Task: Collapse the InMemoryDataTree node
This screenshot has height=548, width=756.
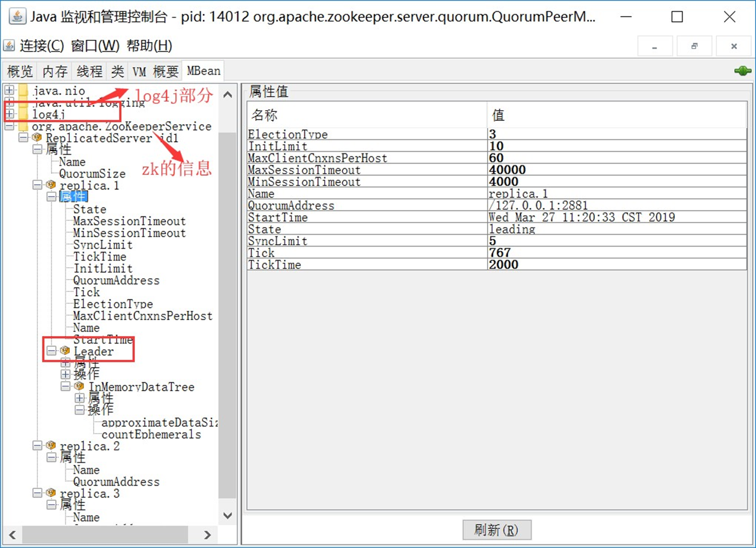Action: click(x=66, y=386)
